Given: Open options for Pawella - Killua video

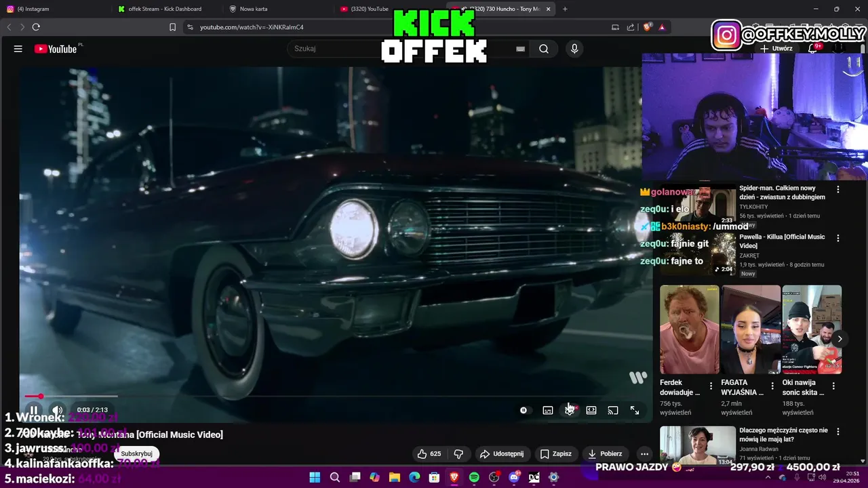Looking at the screenshot, I should [838, 239].
